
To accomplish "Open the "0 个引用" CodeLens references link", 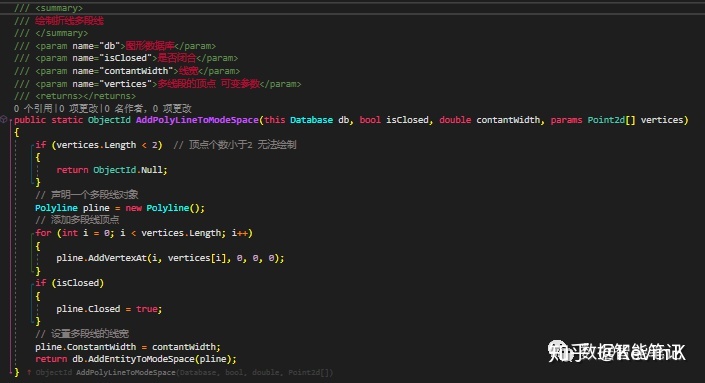I will pos(33,108).
